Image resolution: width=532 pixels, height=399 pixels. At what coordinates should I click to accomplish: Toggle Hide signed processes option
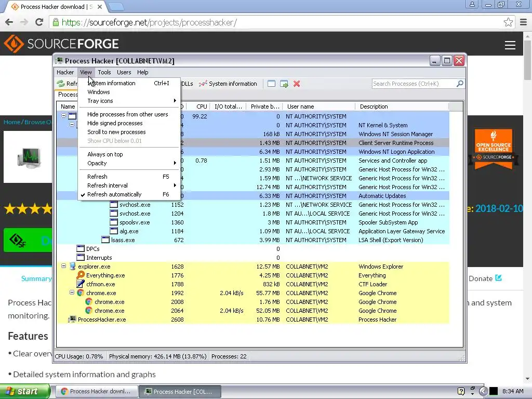pos(128,123)
